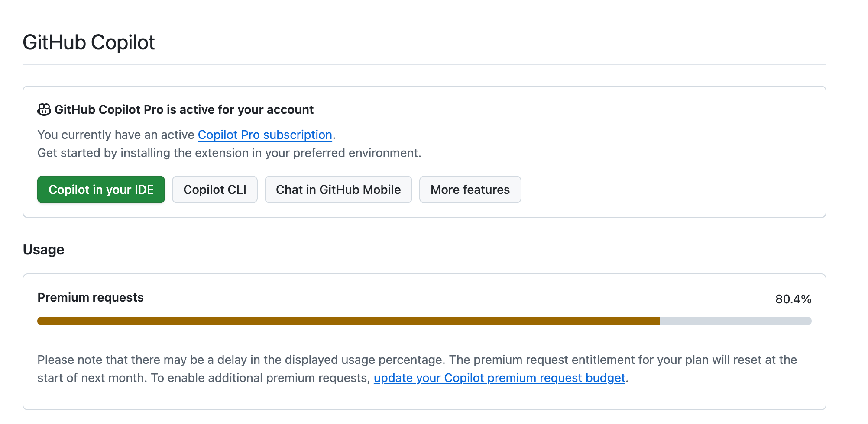Click the 'You currently have an active' text
Viewport: 868px width, 424px height.
point(116,135)
